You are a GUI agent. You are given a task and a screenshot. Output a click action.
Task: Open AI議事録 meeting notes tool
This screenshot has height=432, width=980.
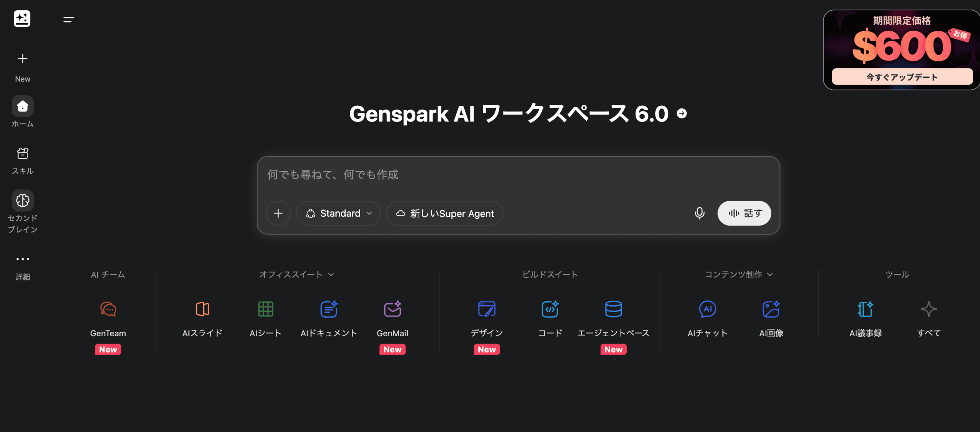[866, 319]
